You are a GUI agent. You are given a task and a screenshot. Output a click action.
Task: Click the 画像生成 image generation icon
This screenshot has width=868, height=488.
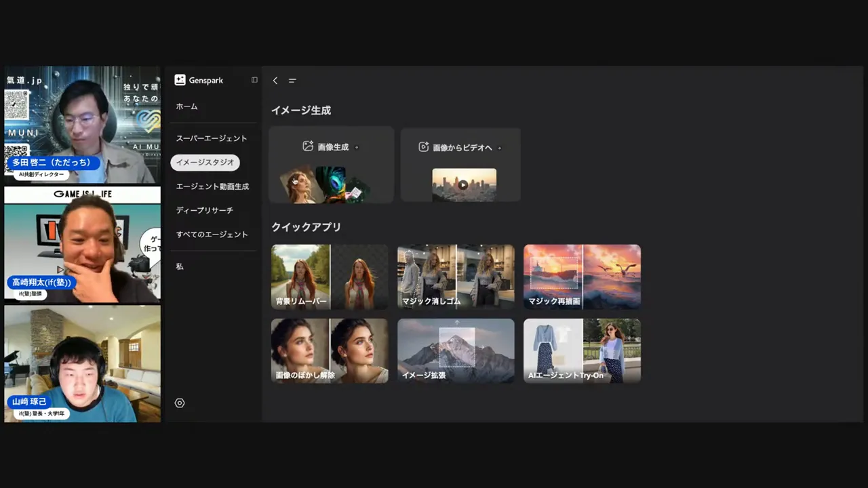pos(308,146)
